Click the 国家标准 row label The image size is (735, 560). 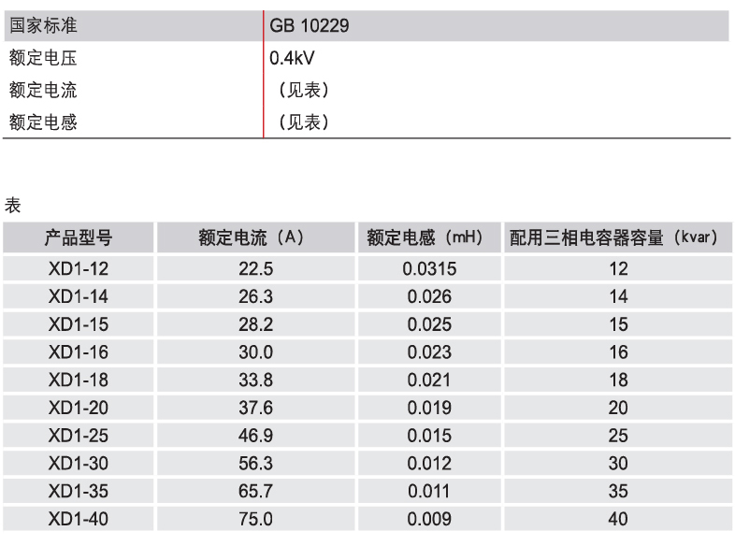click(x=42, y=27)
